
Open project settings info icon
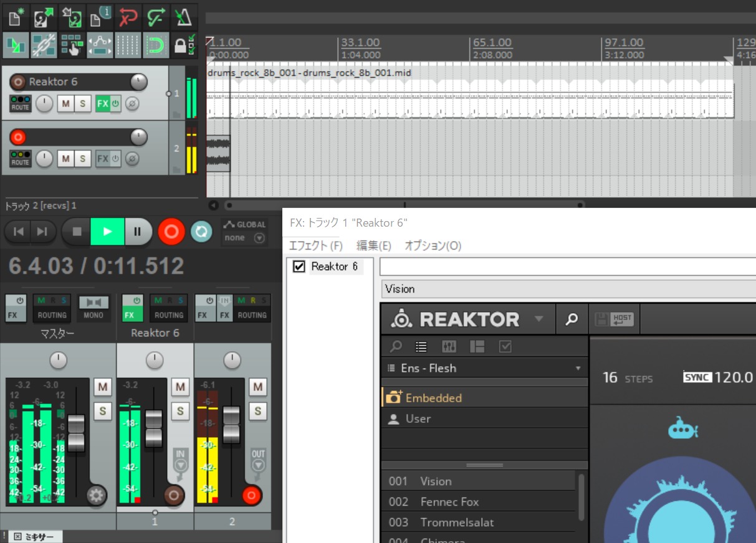(x=100, y=17)
